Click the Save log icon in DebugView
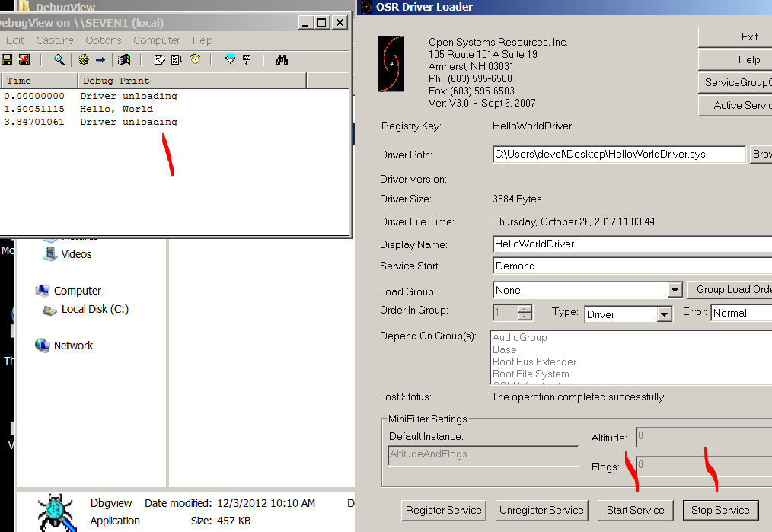Image resolution: width=772 pixels, height=532 pixels. 7,59
